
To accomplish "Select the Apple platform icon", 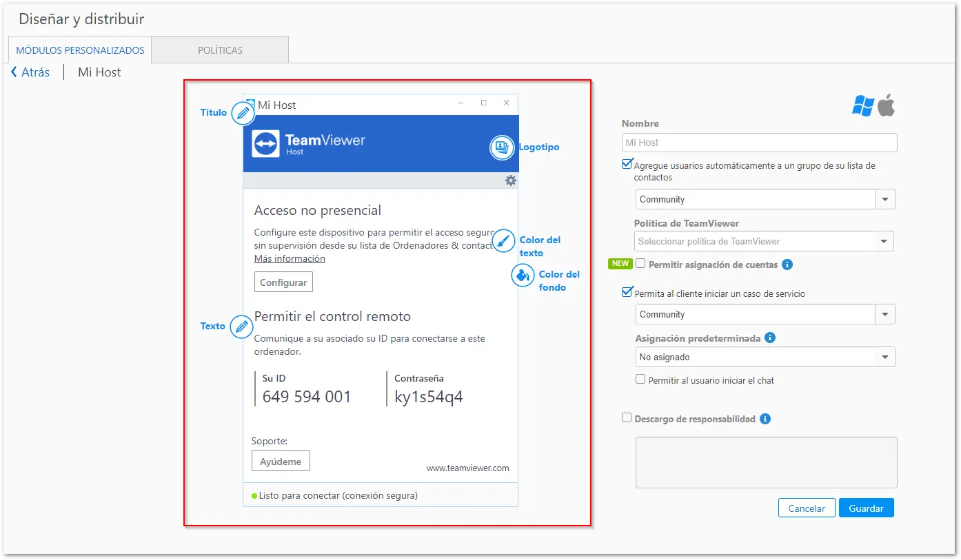I will pyautogui.click(x=886, y=105).
